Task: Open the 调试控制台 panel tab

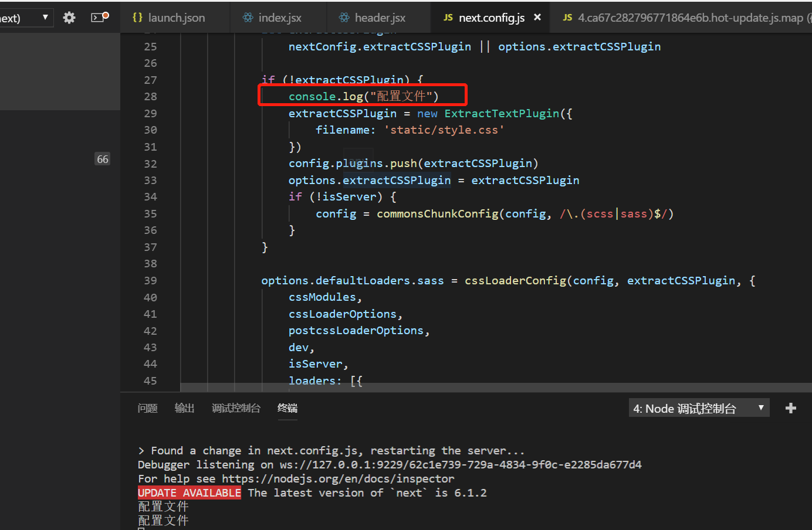Action: [x=236, y=407]
